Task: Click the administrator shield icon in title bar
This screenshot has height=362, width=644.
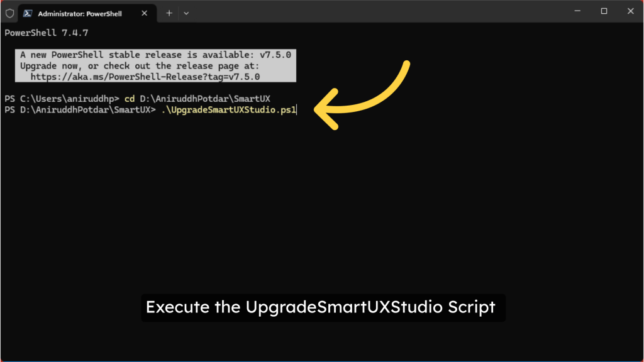Action: click(9, 13)
